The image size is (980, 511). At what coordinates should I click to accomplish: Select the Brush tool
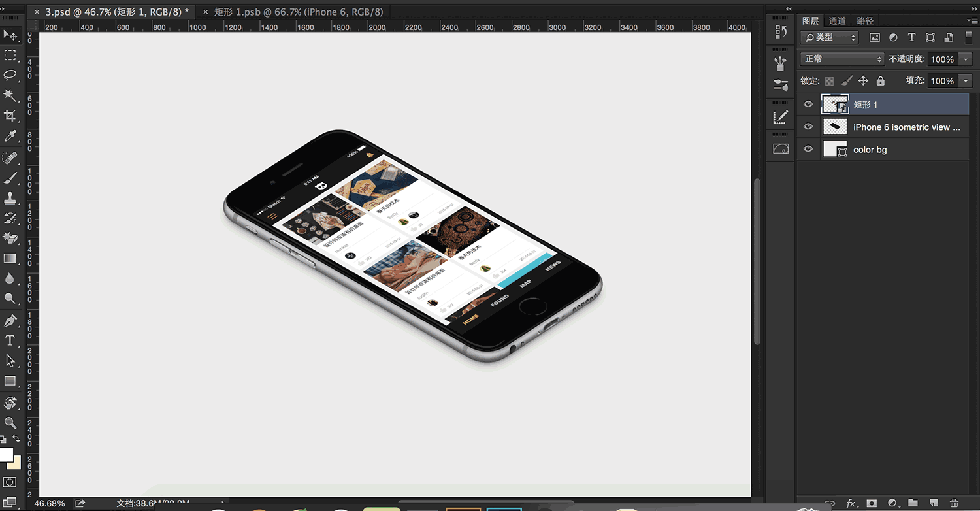10,177
